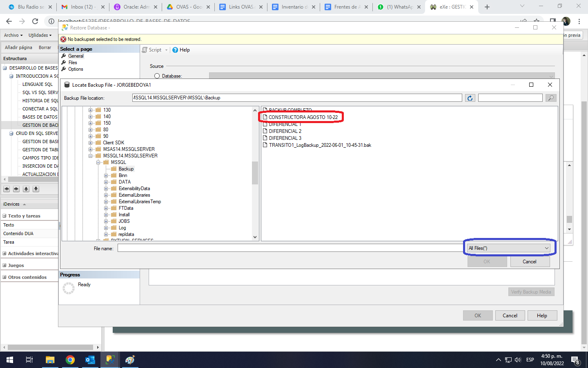Open the Chrome three-dot menu
This screenshot has width=588, height=368.
tap(579, 21)
